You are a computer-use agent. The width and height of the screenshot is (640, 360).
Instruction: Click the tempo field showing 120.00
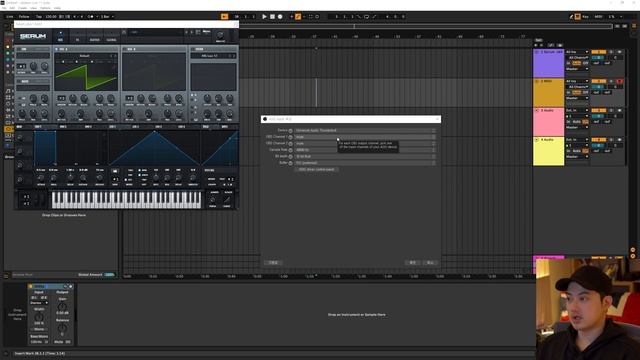point(51,17)
